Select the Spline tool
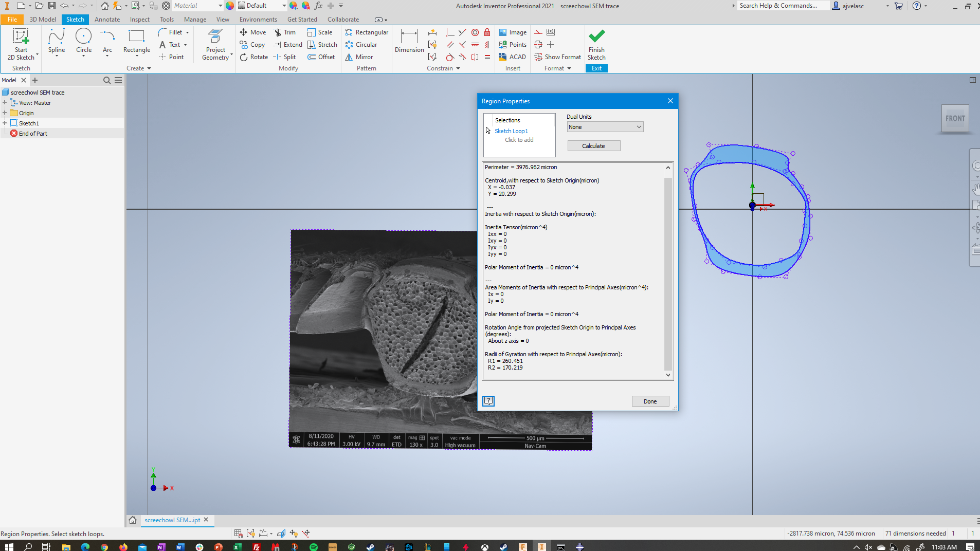The width and height of the screenshot is (980, 551). coord(57,41)
